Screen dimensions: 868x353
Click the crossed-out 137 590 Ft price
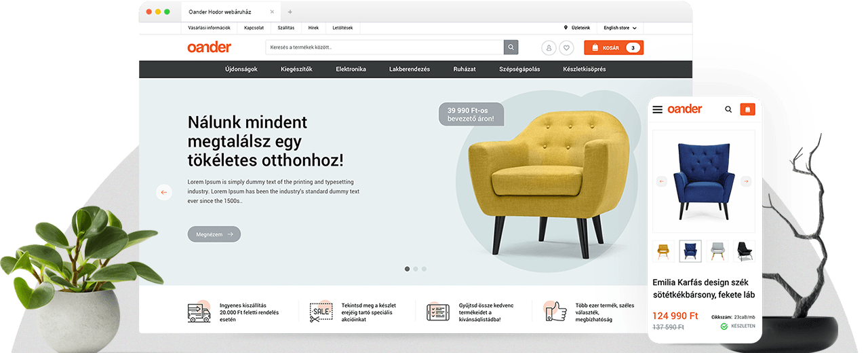click(x=668, y=327)
